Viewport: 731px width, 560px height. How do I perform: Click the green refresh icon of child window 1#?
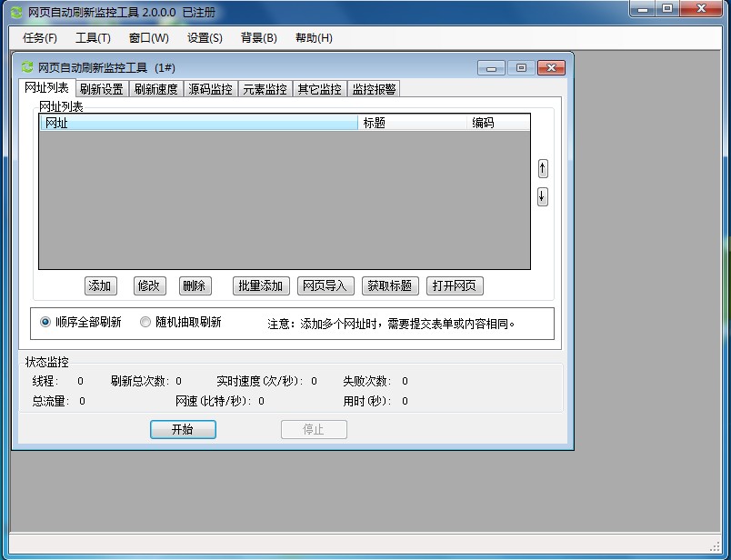27,67
